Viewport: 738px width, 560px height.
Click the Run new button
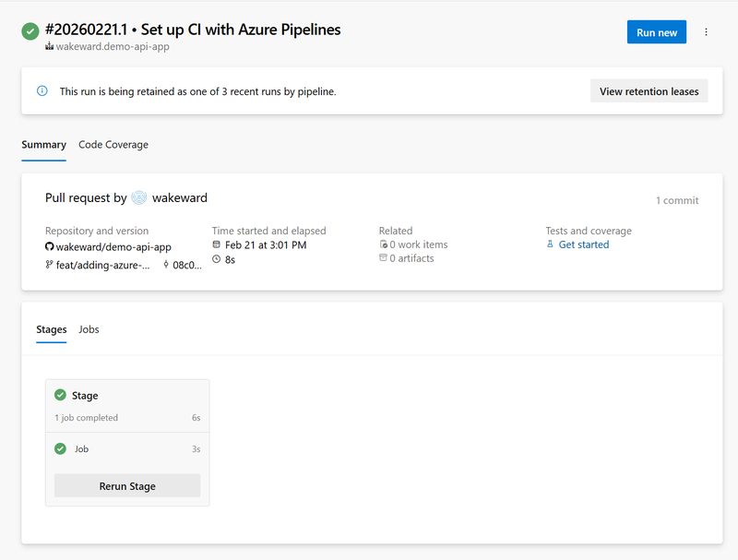pyautogui.click(x=657, y=32)
